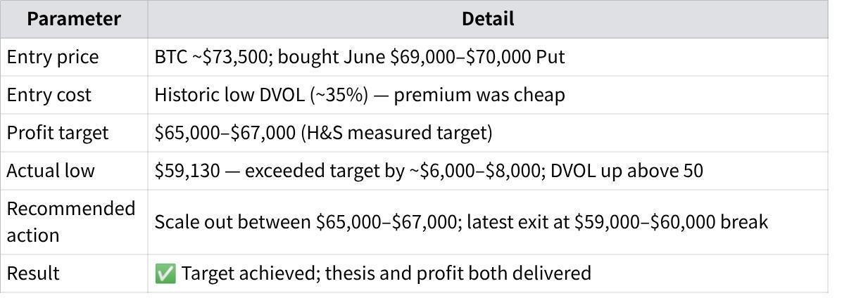Select the Actual low label cell
Viewport: 868px width, 298px height.
(74, 171)
